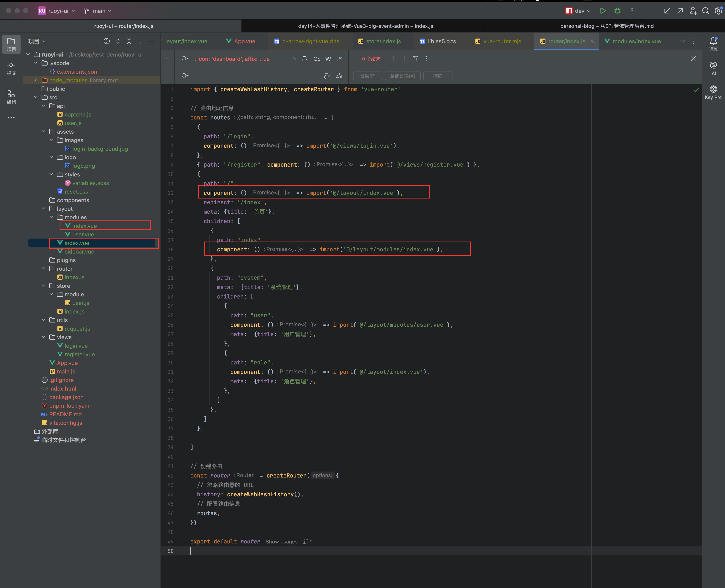Collapse the replace field row
This screenshot has height=588, width=725.
[168, 59]
